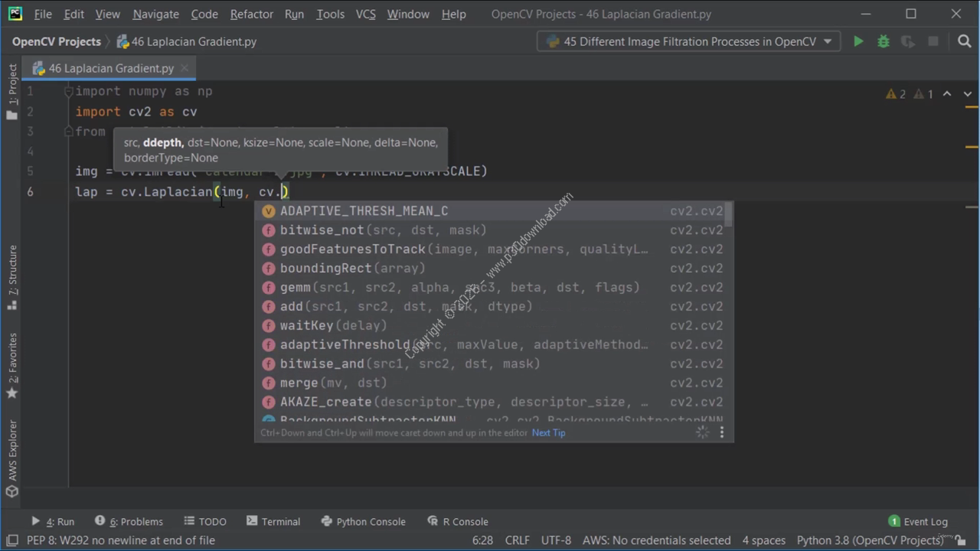Open the File menu
Image resolution: width=980 pixels, height=551 pixels.
(43, 14)
